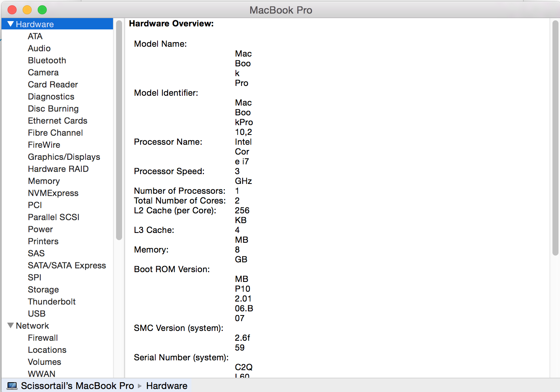Image resolution: width=560 pixels, height=392 pixels.
Task: Select Audio in the sidebar
Action: (x=39, y=48)
